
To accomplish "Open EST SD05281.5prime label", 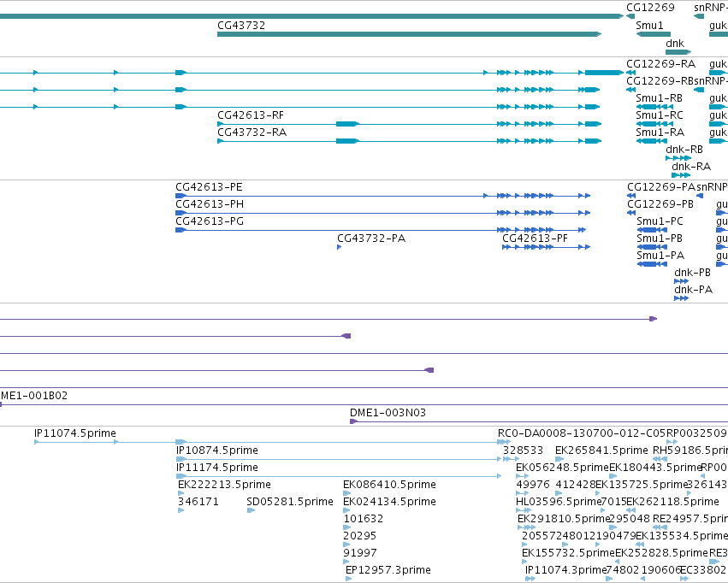I will tap(290, 502).
